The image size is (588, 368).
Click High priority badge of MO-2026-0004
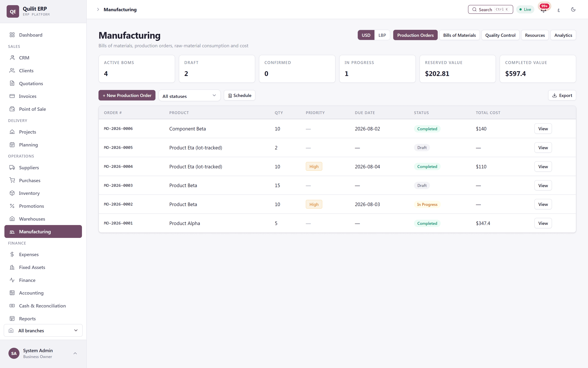(x=314, y=167)
